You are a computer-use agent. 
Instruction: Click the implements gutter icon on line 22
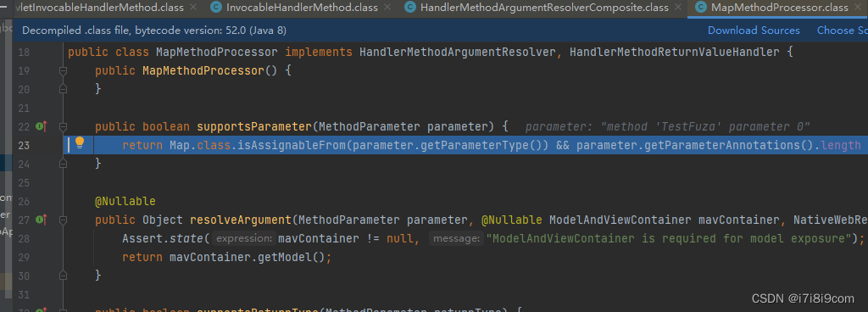point(41,126)
